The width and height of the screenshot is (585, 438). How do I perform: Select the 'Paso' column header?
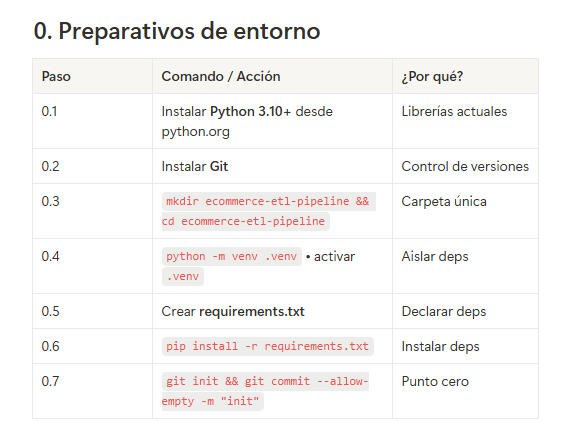click(x=56, y=76)
